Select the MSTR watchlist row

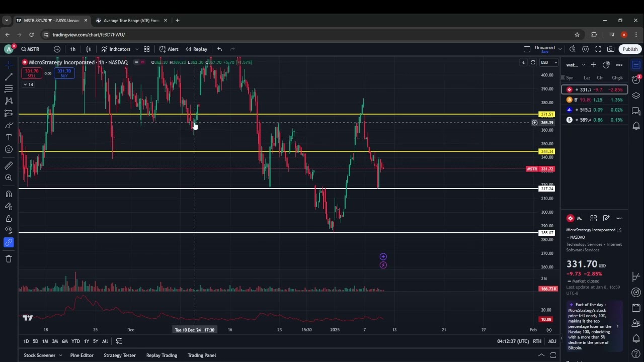click(595, 89)
